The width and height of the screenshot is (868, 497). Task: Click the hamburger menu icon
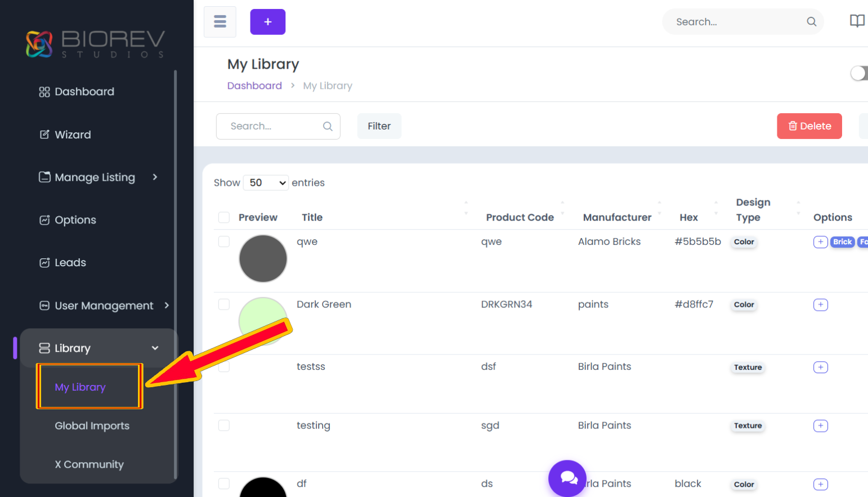(220, 22)
